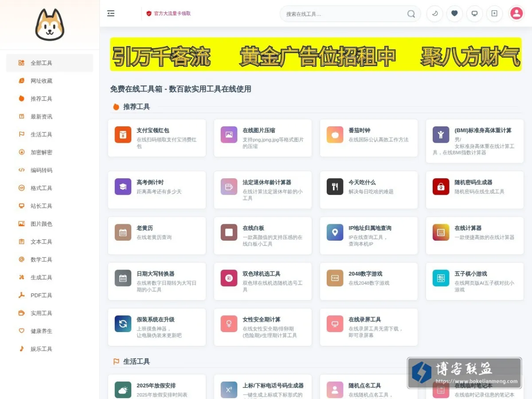Click the 在线计算器 icon
The height and width of the screenshot is (399, 532).
pyautogui.click(x=441, y=232)
